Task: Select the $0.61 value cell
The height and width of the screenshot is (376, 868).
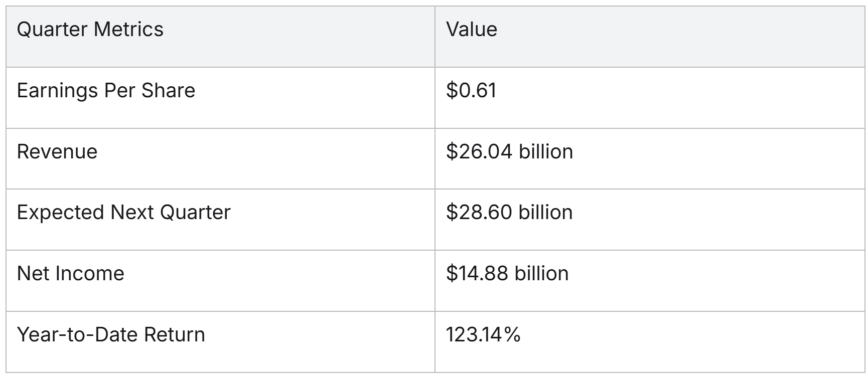Action: coord(471,91)
